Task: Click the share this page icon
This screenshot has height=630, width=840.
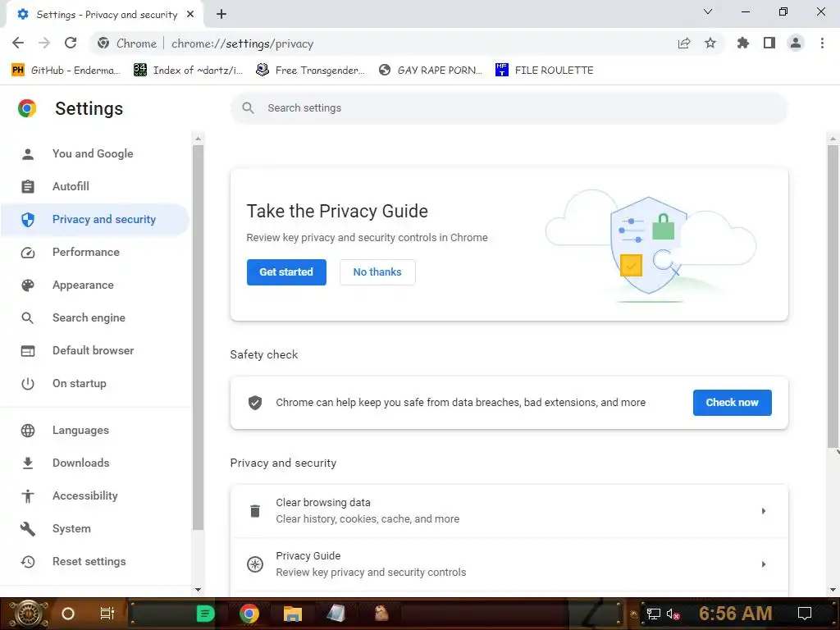Action: (x=684, y=43)
